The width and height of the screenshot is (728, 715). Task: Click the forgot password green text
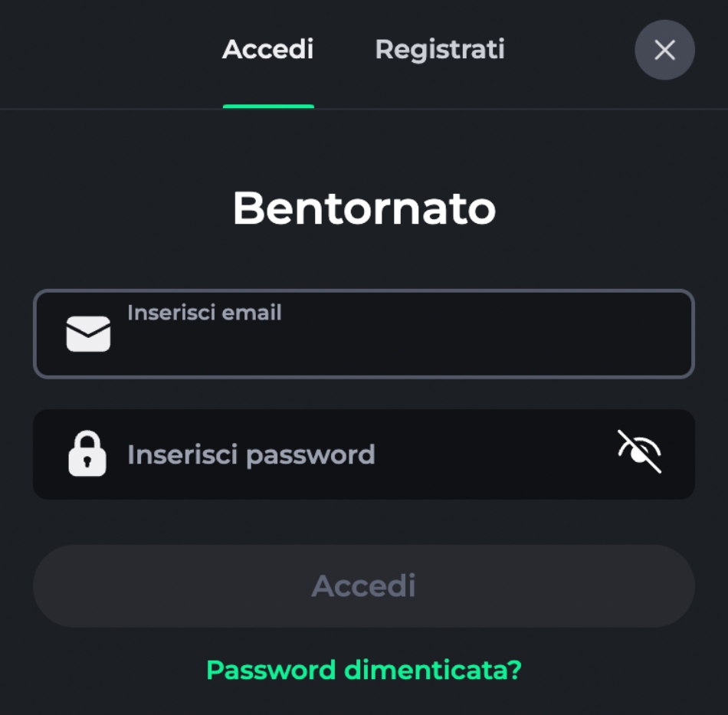[x=363, y=670]
